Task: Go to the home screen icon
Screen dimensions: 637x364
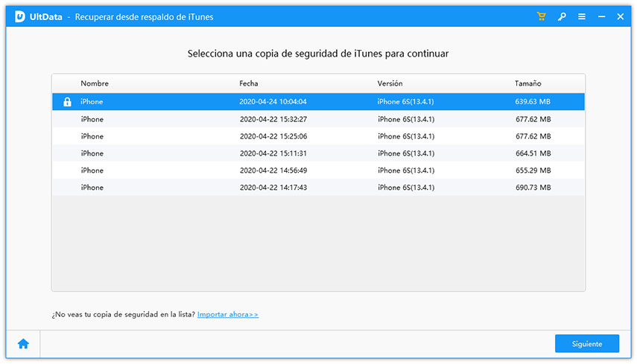Action: (23, 344)
